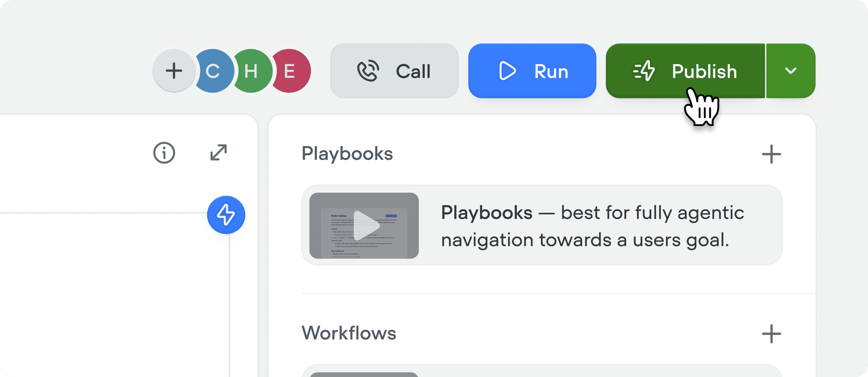Expand the left panel with the arrows icon
The height and width of the screenshot is (377, 868).
tap(219, 153)
